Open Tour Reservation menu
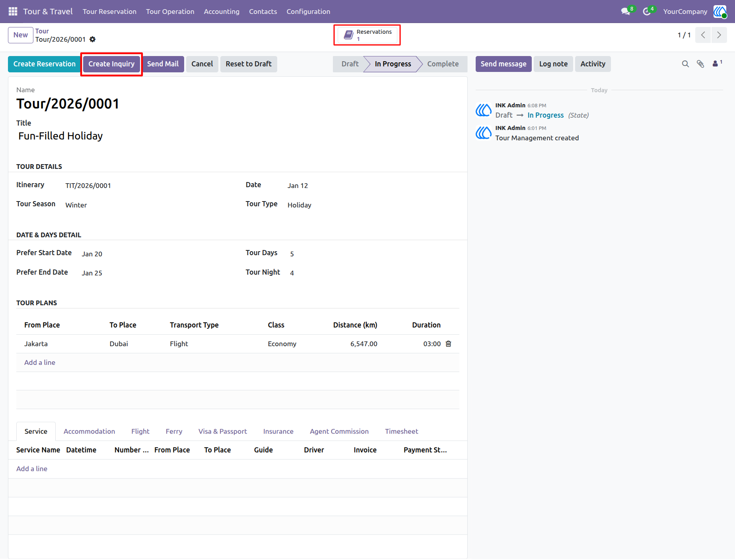This screenshot has width=735, height=560. pyautogui.click(x=109, y=12)
